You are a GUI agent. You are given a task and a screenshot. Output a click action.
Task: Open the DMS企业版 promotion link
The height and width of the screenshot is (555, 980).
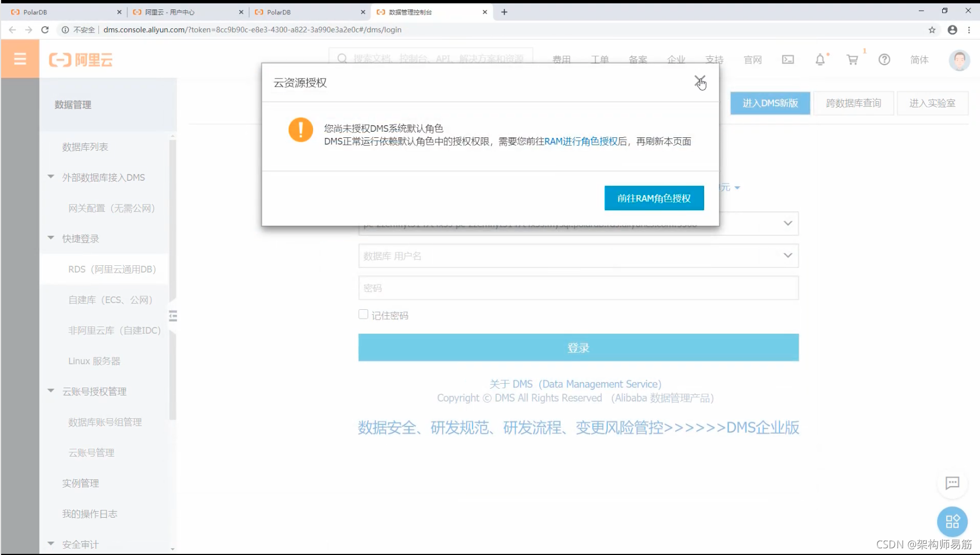(x=578, y=427)
